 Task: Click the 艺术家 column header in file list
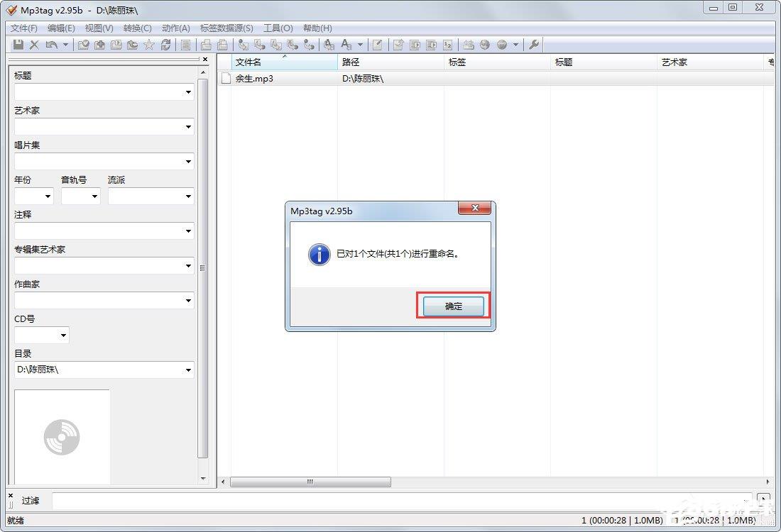(710, 62)
